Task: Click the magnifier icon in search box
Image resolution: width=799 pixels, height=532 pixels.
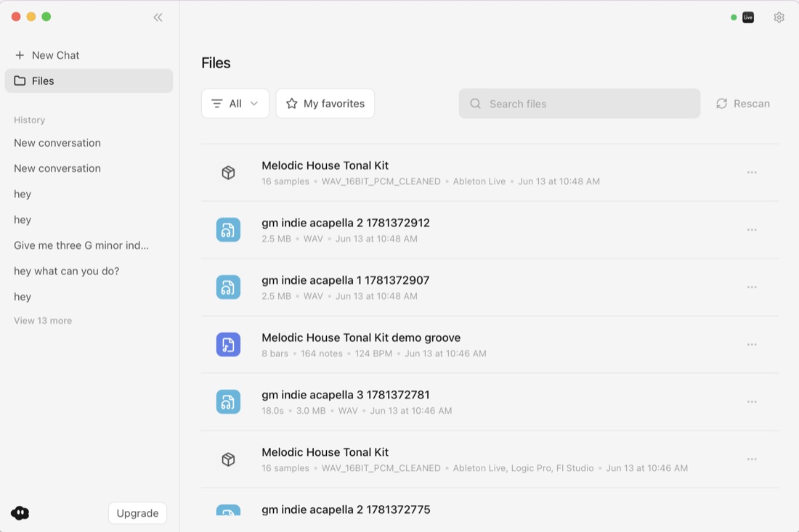Action: coord(475,104)
